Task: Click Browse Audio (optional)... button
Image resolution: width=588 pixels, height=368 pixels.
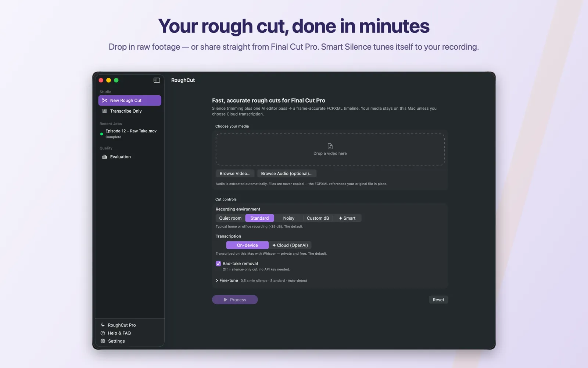Action: coord(287,174)
